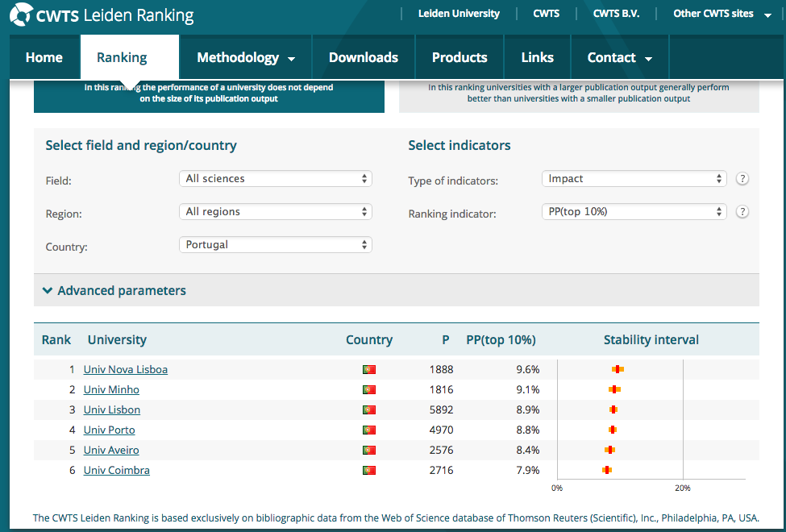Click Univ Nova Lisboa stability interval marker
Screen dimensions: 786x532
pyautogui.click(x=618, y=369)
